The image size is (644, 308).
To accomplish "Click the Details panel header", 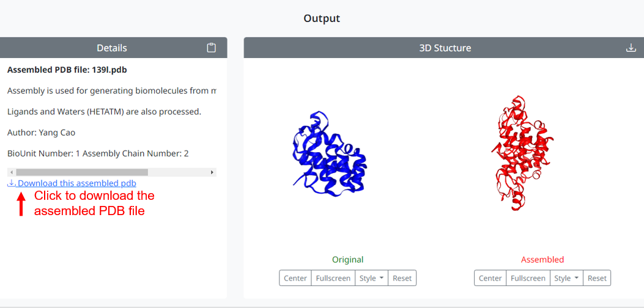I will [111, 48].
